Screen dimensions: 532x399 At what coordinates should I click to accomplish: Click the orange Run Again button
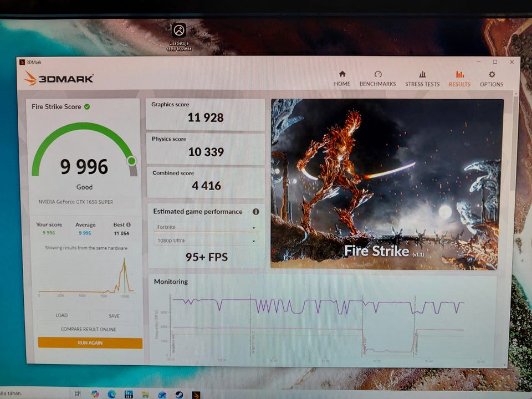(x=90, y=342)
